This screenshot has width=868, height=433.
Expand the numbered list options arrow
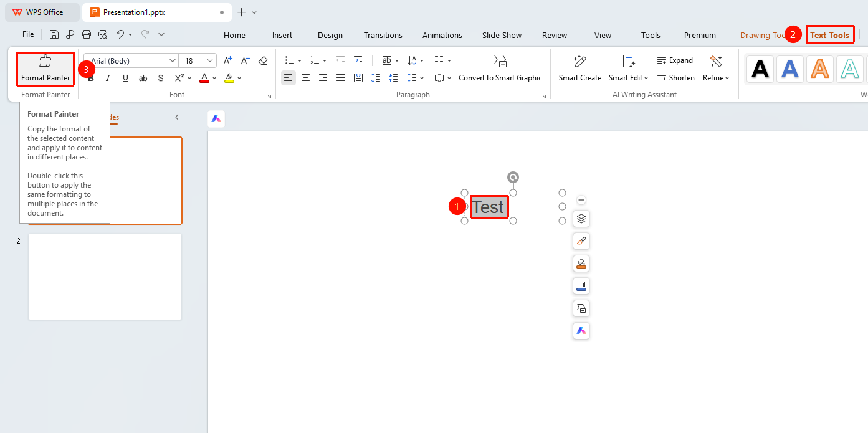pyautogui.click(x=325, y=61)
